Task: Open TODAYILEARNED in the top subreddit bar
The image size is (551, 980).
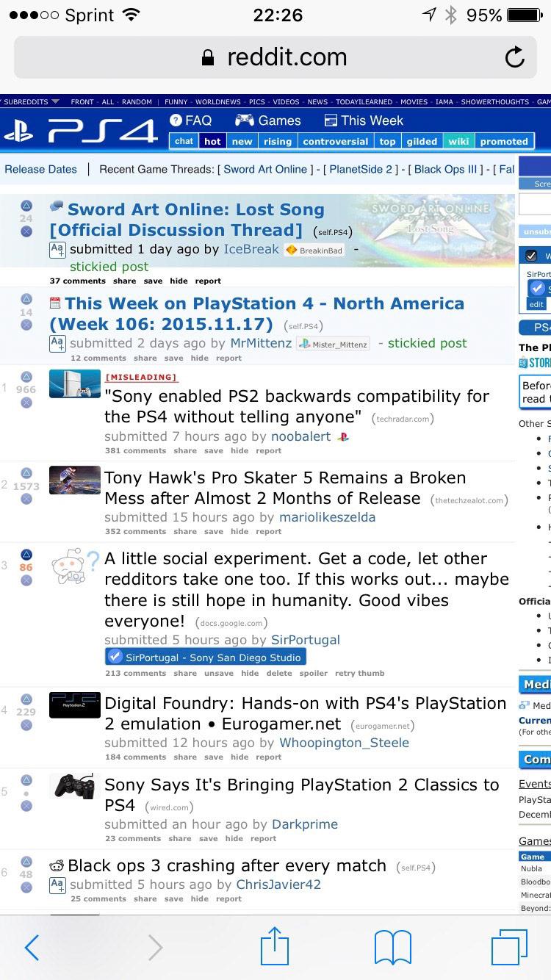Action: (364, 101)
